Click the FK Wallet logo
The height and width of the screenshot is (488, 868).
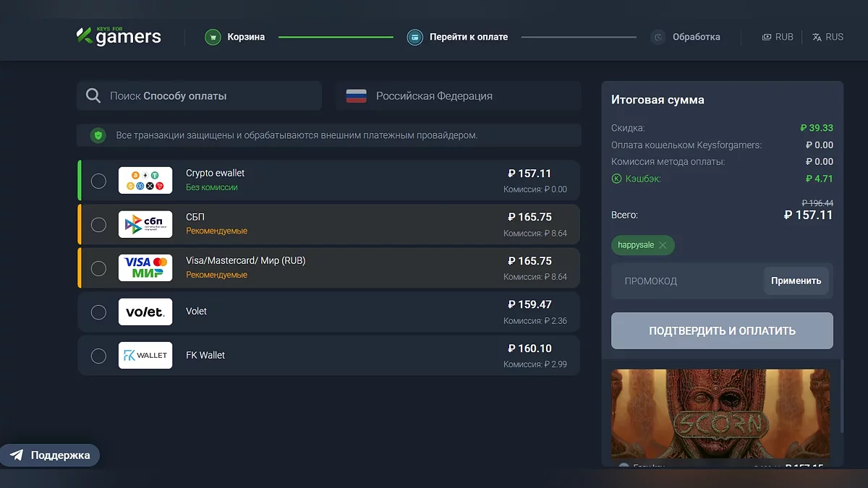[145, 355]
